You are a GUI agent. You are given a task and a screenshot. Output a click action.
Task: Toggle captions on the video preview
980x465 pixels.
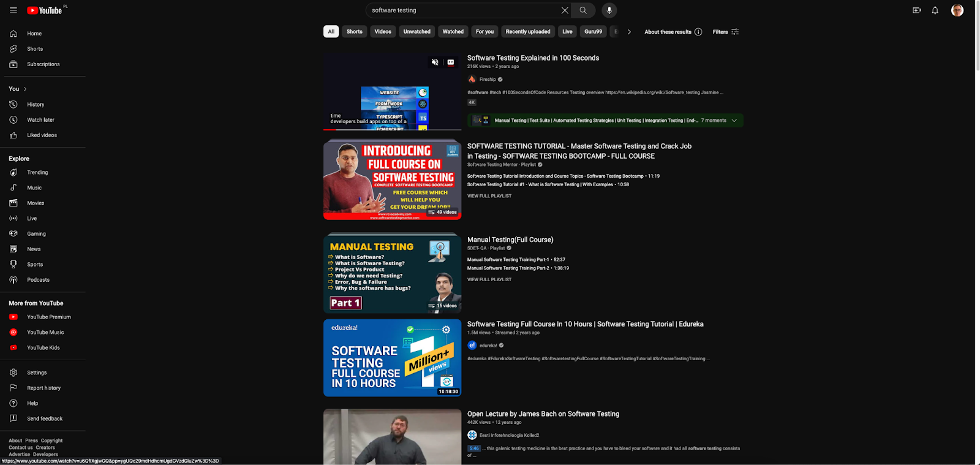451,62
